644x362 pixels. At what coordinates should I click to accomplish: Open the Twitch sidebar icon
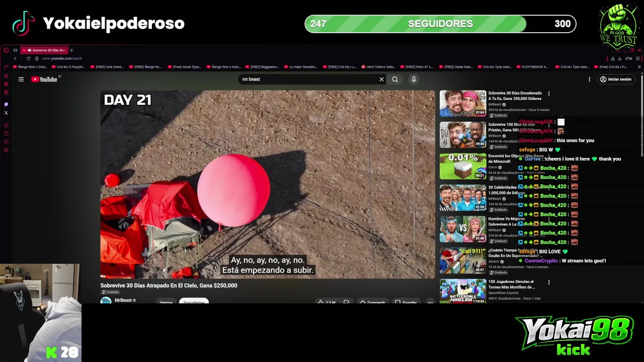(x=6, y=104)
